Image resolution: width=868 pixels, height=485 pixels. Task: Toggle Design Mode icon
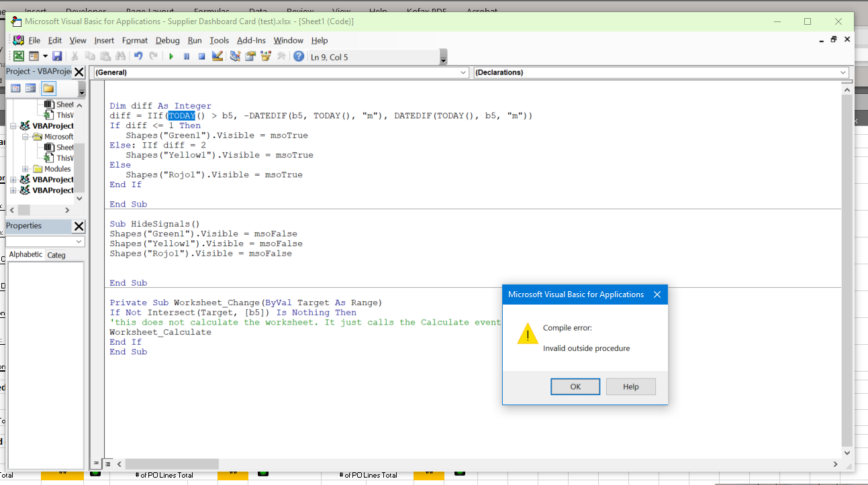[x=217, y=56]
